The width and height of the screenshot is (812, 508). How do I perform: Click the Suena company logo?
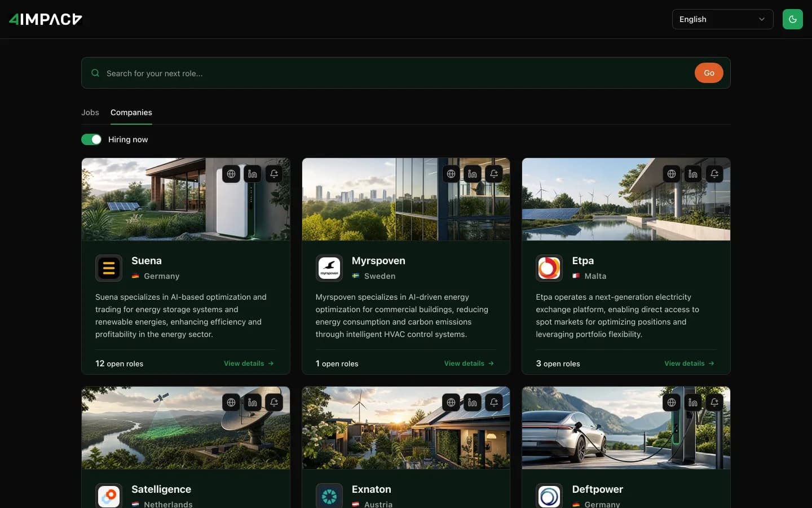click(x=109, y=268)
